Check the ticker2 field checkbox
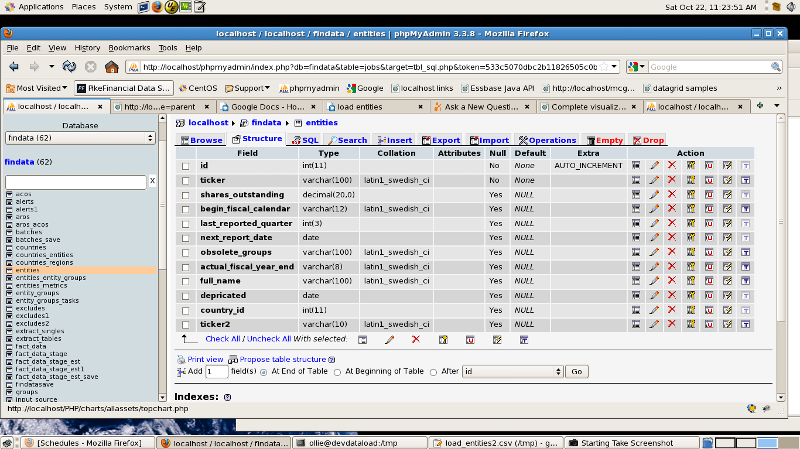The width and height of the screenshot is (800, 449). point(185,325)
